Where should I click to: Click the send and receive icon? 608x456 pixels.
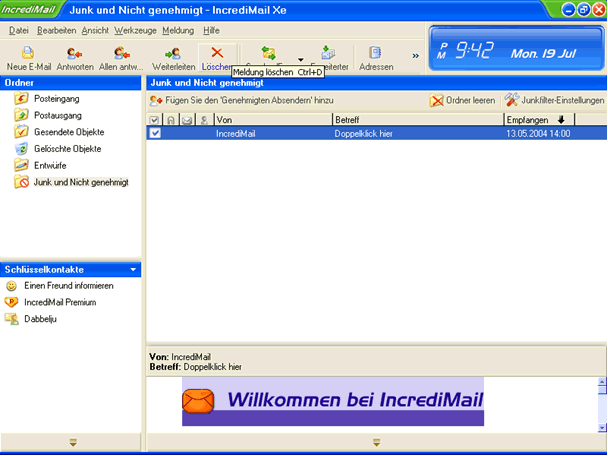coord(268,53)
